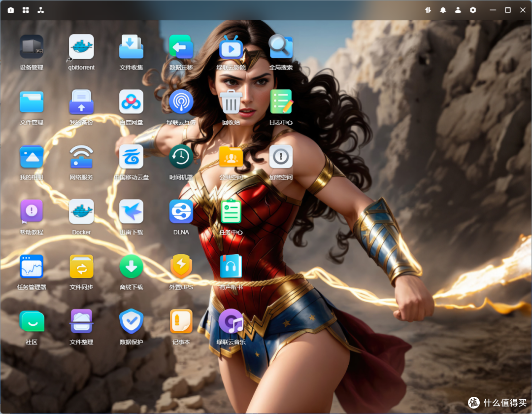Click the home icon in top bar
Screen dimensions: 532x414
click(x=11, y=10)
